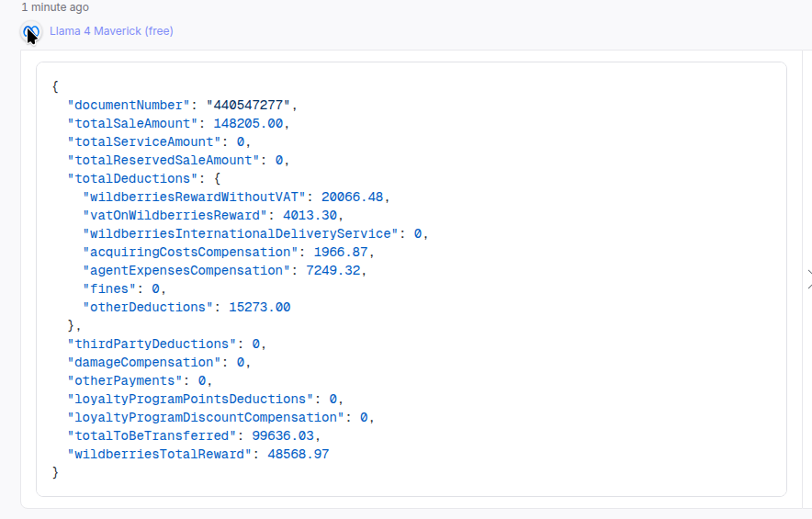This screenshot has height=519, width=812.
Task: Click the "otherDeductions" key
Action: point(148,307)
